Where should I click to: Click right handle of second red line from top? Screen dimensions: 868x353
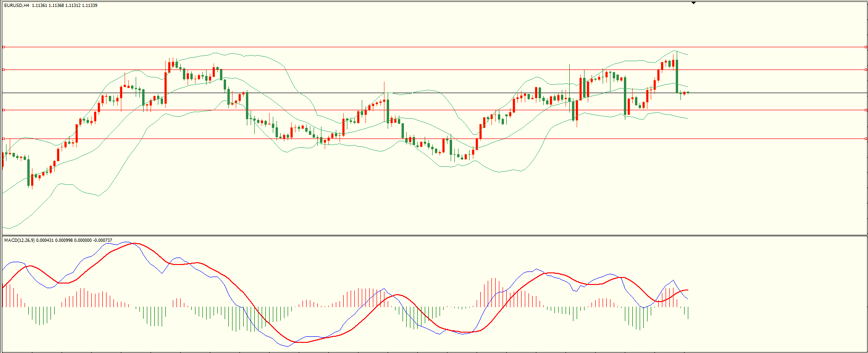[866, 69]
